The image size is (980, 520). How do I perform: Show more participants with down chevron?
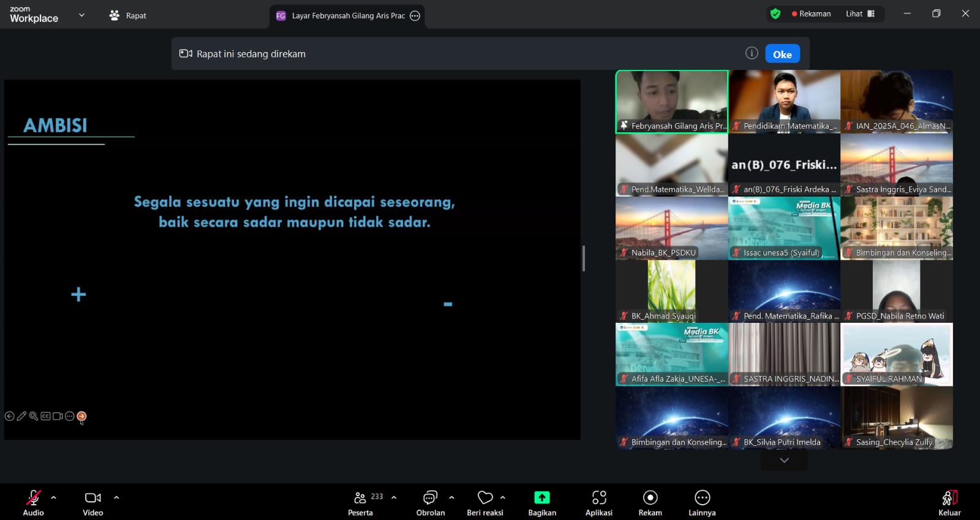[x=784, y=460]
